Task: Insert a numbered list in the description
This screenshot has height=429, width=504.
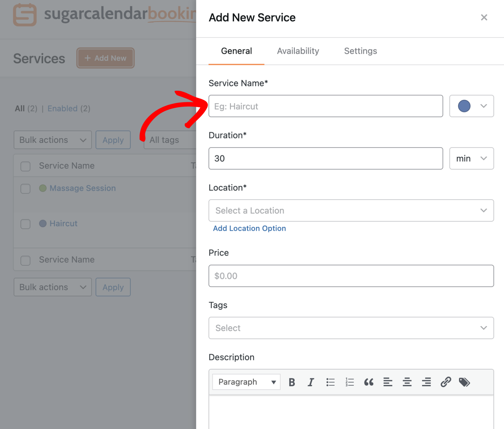Action: pos(349,382)
